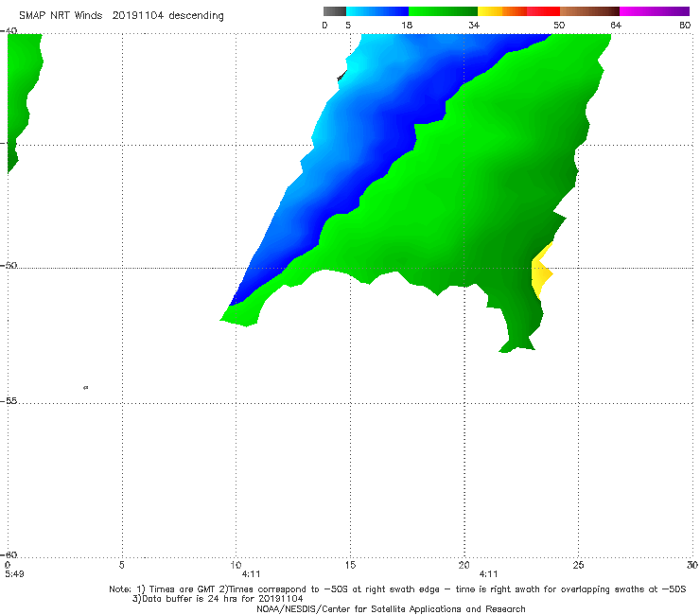700x615 pixels.
Task: Click the title 'SMAP NRT Winds 20191104 descending'
Action: coord(121,16)
